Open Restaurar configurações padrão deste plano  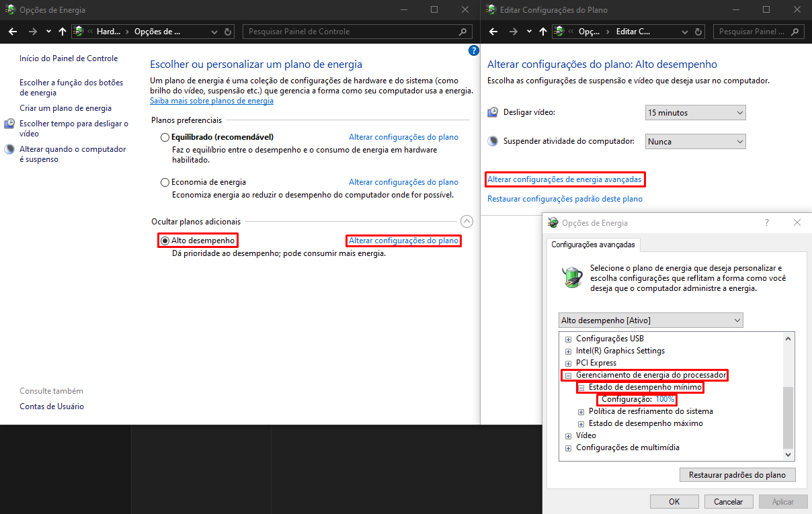coord(565,199)
